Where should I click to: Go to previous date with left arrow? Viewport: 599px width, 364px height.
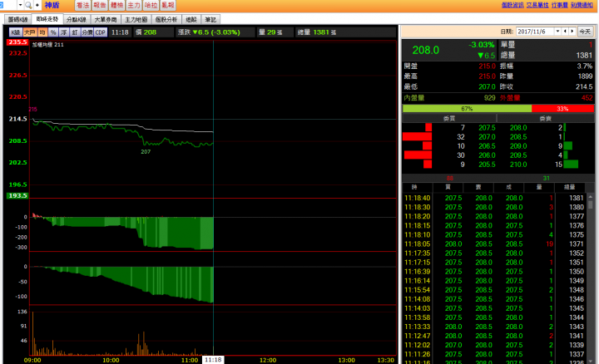565,32
